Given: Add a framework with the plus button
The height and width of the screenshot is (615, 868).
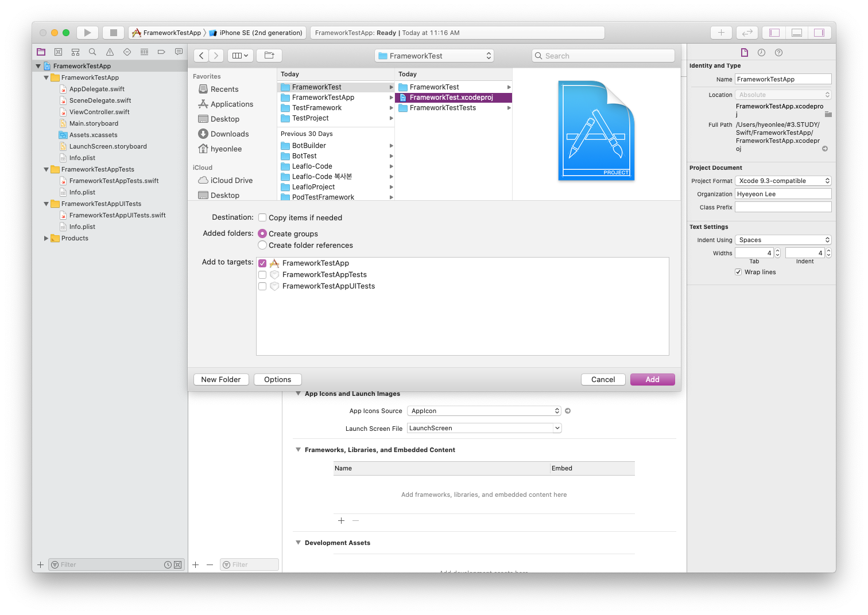Looking at the screenshot, I should [x=341, y=520].
